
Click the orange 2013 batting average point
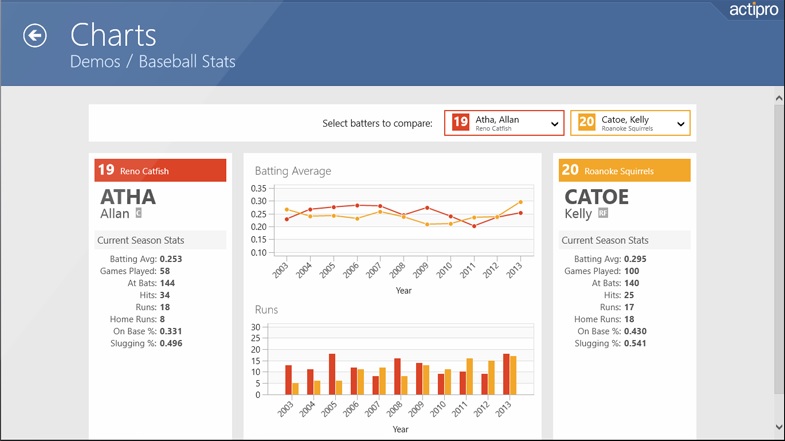click(520, 202)
